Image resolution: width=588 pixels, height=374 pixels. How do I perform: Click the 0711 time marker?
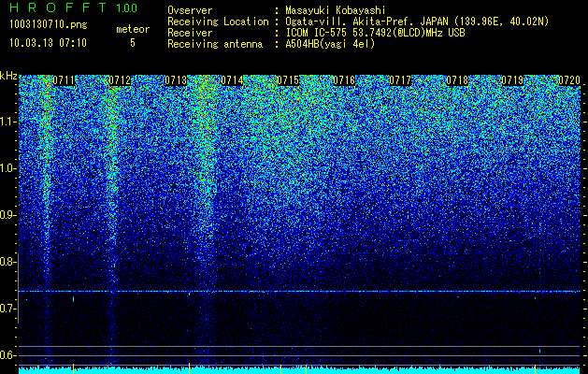pos(64,80)
